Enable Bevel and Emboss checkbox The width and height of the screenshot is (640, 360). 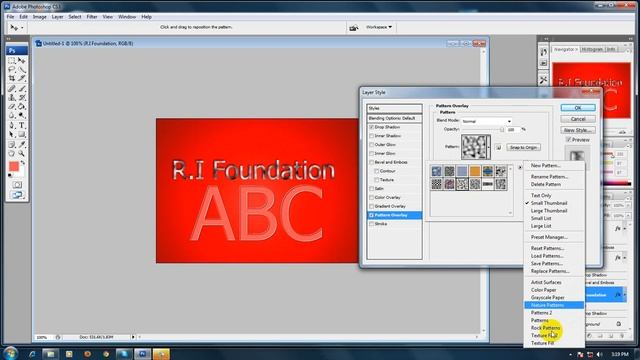[371, 162]
